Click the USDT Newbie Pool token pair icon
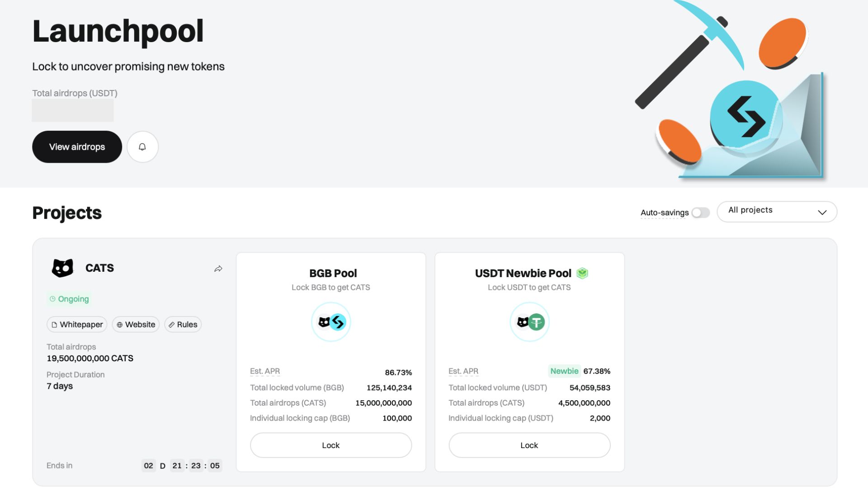868x496 pixels. (529, 322)
